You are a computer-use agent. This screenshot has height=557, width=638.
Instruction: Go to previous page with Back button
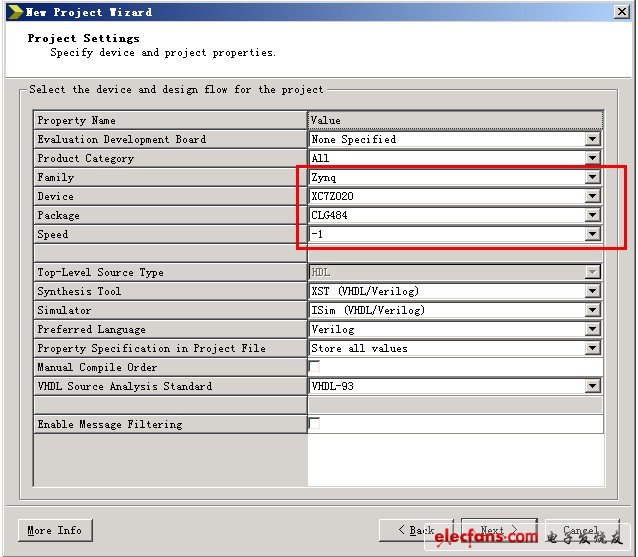(x=416, y=530)
